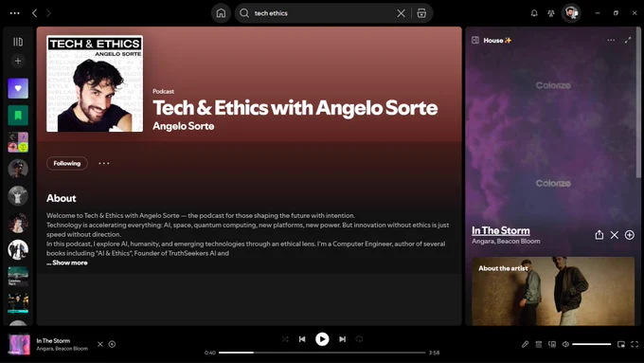Open the play queue

[x=539, y=344]
